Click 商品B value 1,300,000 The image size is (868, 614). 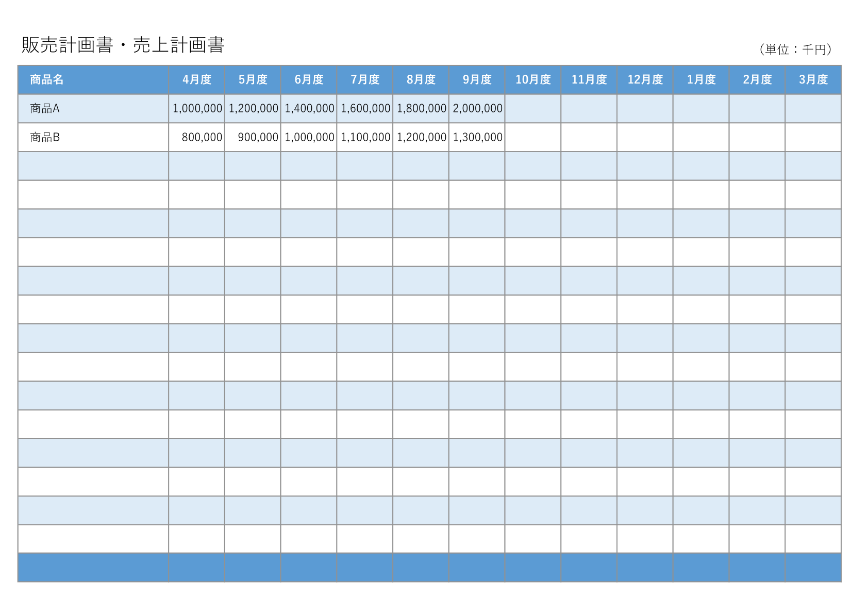478,137
